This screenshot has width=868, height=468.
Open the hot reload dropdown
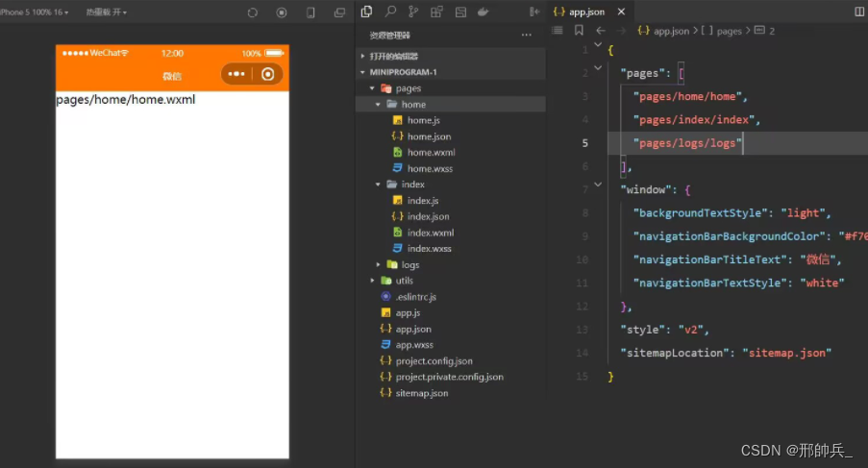coord(107,12)
